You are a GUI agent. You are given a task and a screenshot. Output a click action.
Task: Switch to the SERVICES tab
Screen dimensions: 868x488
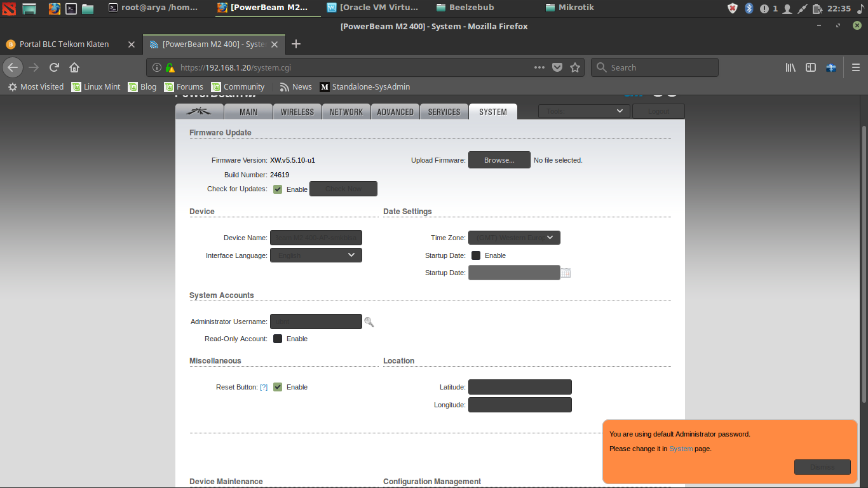tap(444, 112)
